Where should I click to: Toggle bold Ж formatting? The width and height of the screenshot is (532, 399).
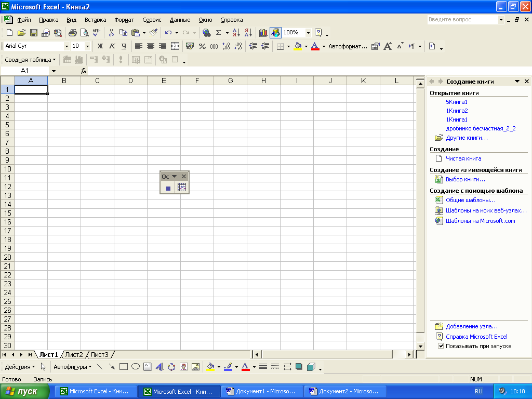coord(100,46)
